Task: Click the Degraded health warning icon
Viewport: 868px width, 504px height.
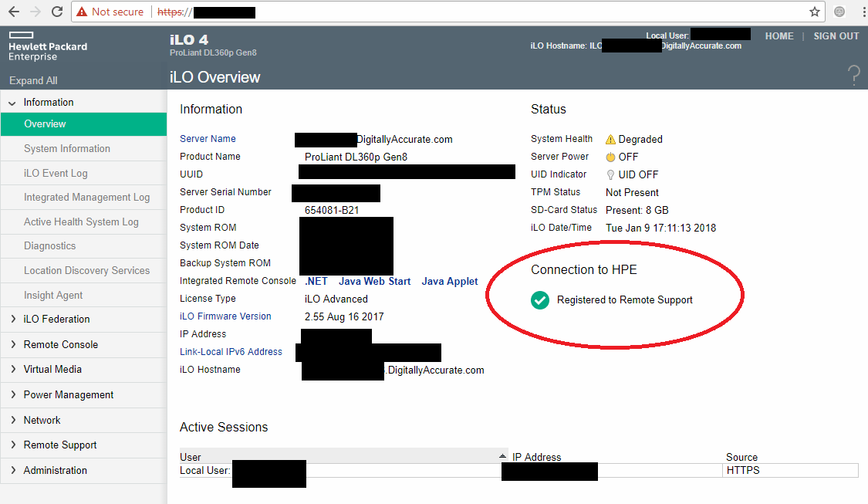Action: (x=610, y=139)
